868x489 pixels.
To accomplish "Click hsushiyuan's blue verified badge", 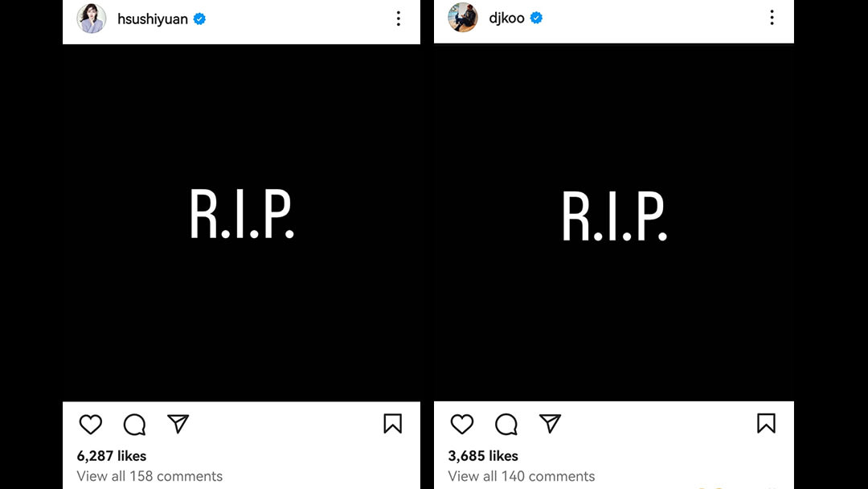I will [199, 18].
